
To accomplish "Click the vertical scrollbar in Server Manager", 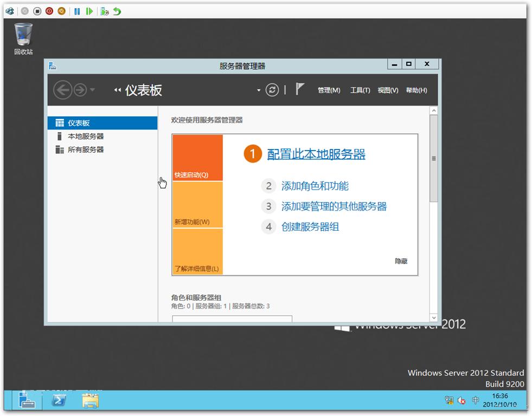I will pyautogui.click(x=433, y=159).
